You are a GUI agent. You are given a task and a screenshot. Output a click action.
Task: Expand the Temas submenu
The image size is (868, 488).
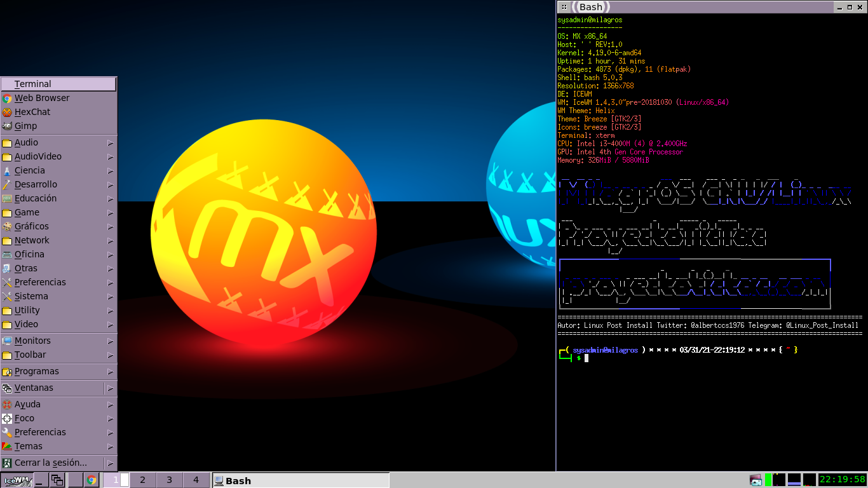point(29,446)
